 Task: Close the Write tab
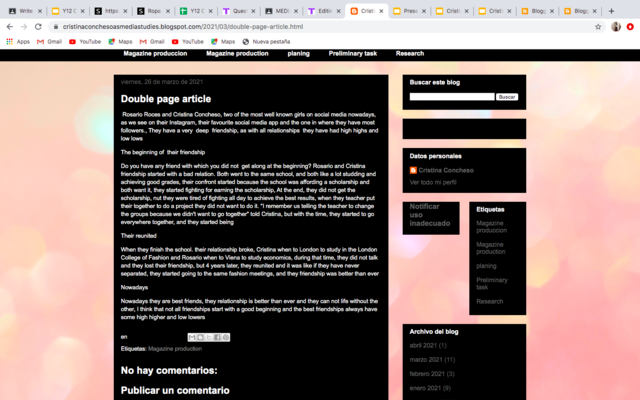[x=40, y=11]
